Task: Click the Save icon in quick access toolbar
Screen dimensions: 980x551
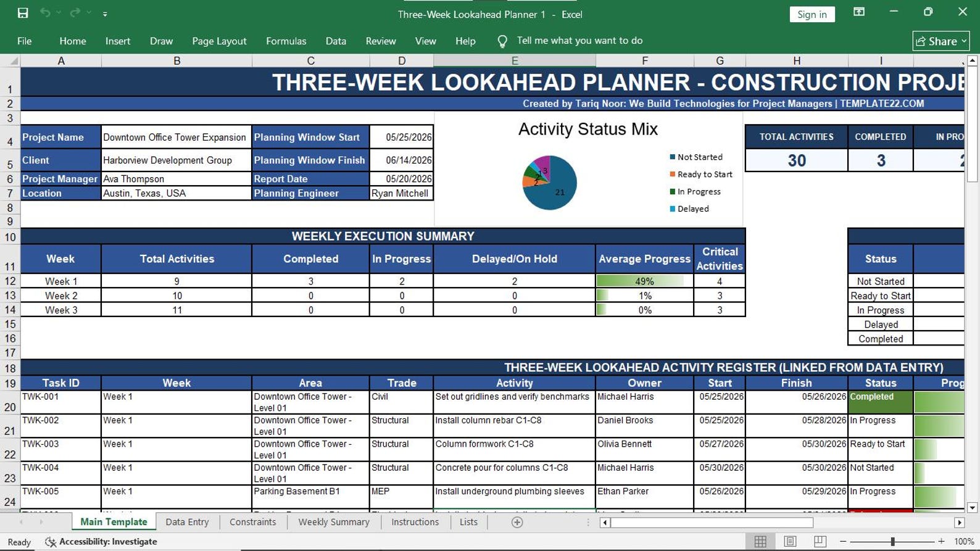Action: point(23,13)
